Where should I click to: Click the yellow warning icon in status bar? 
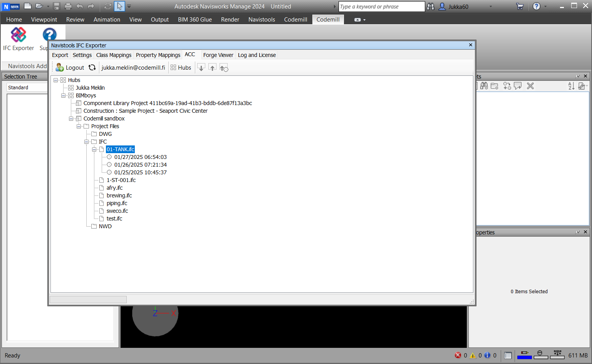pyautogui.click(x=473, y=355)
